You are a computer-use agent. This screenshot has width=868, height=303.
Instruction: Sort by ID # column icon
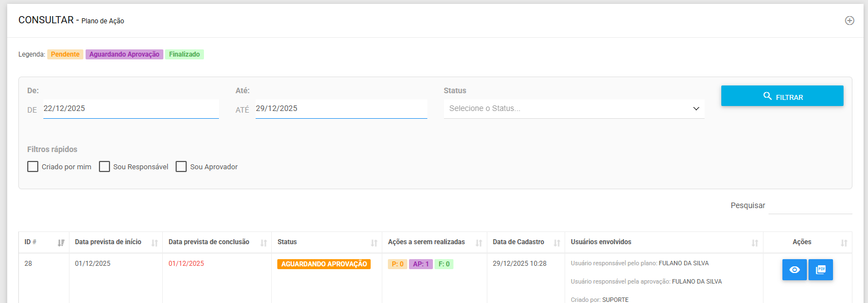pos(61,243)
